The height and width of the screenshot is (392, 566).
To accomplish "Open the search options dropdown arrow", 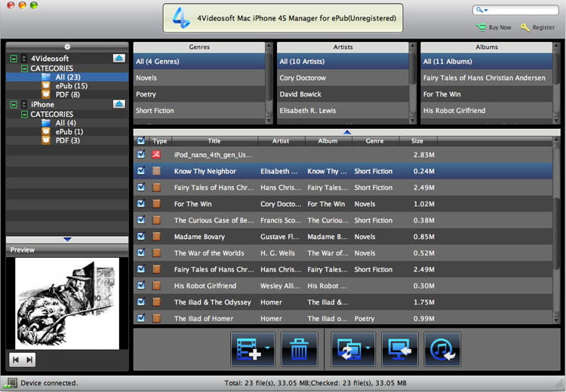I will (486, 10).
